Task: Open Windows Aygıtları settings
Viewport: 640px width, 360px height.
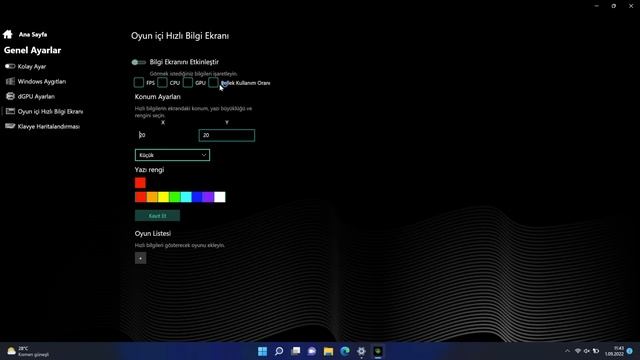Action: (x=42, y=82)
